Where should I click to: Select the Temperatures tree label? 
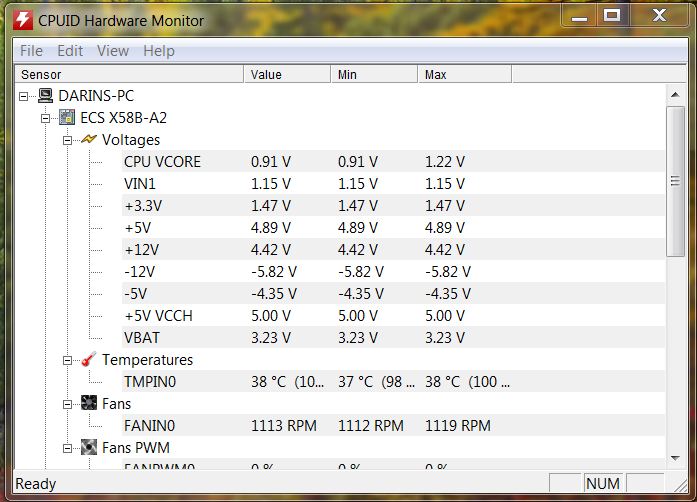click(147, 359)
